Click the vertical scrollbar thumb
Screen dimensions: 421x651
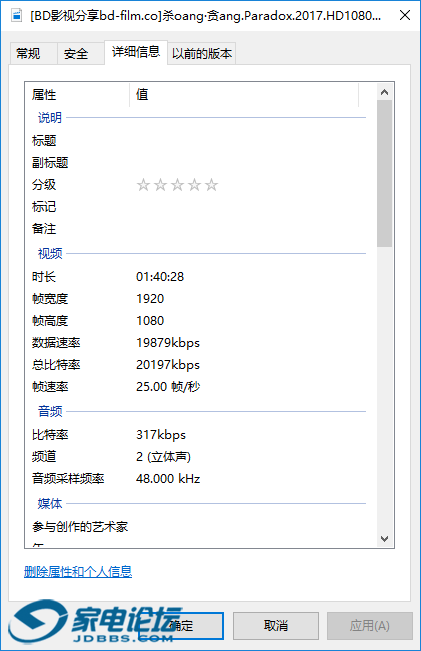[x=384, y=173]
